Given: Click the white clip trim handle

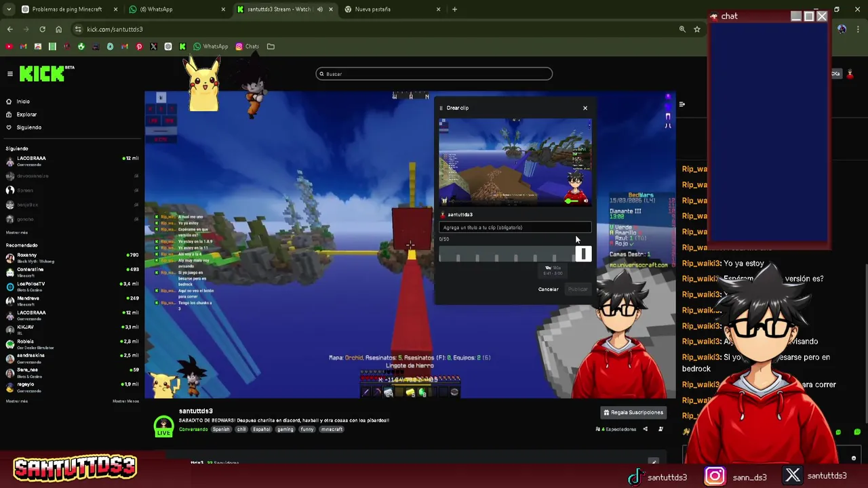Looking at the screenshot, I should 583,254.
